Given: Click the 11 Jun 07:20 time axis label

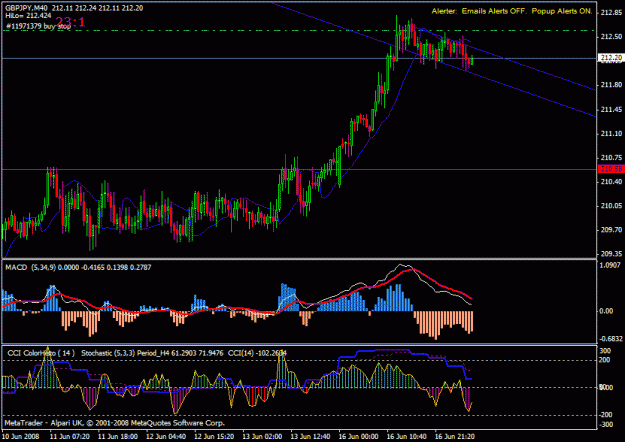Looking at the screenshot, I should pyautogui.click(x=70, y=436).
